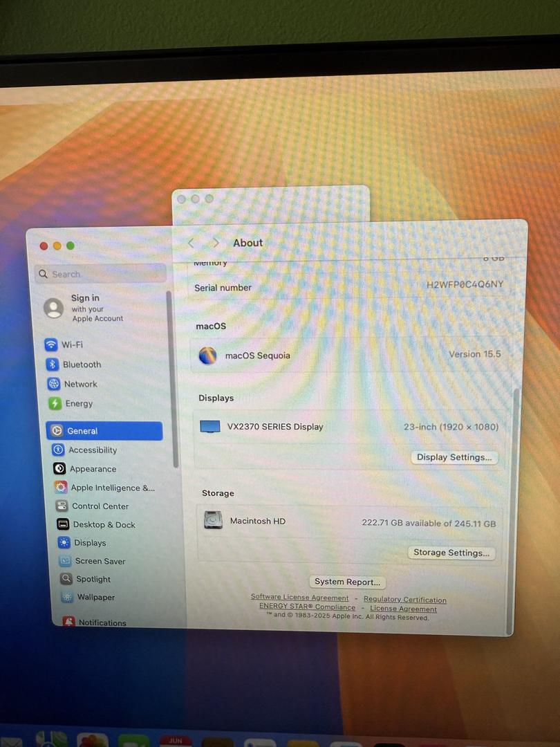The height and width of the screenshot is (747, 560).
Task: Click the VX2370 display monitor icon
Action: pyautogui.click(x=210, y=426)
